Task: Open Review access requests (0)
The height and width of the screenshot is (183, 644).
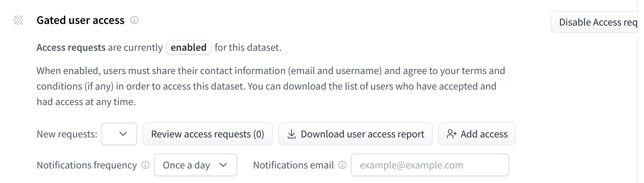Action: pos(207,134)
